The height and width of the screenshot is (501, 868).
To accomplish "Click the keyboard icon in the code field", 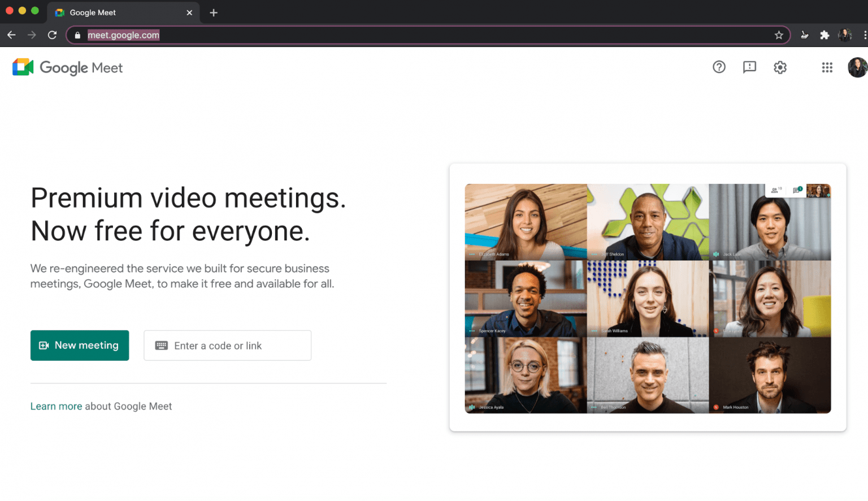I will 163,345.
